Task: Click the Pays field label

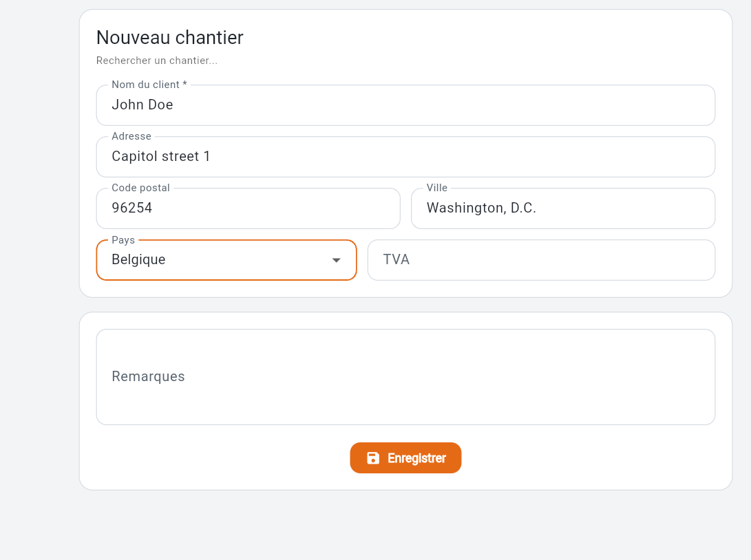Action: point(123,240)
